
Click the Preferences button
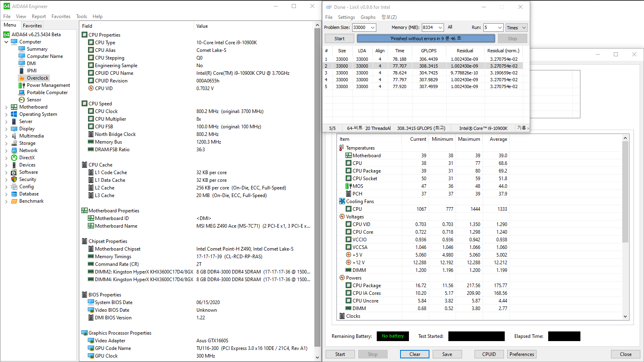click(x=522, y=354)
